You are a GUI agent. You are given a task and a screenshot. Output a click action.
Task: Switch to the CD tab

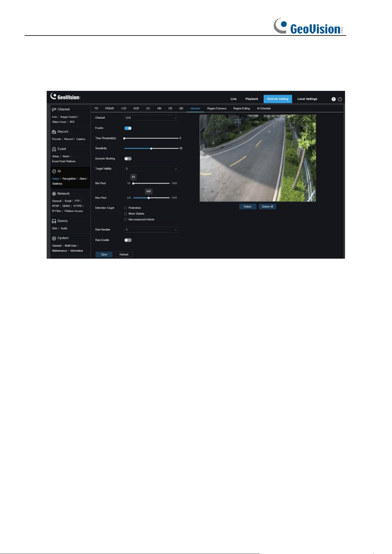(170, 109)
